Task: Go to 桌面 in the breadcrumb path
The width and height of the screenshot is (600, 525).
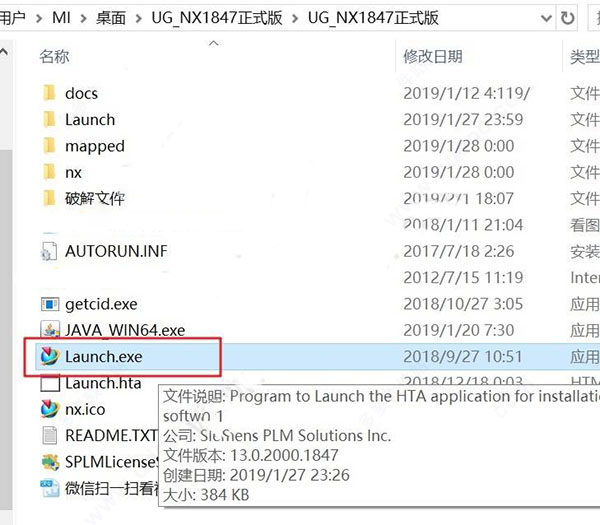Action: click(x=111, y=18)
